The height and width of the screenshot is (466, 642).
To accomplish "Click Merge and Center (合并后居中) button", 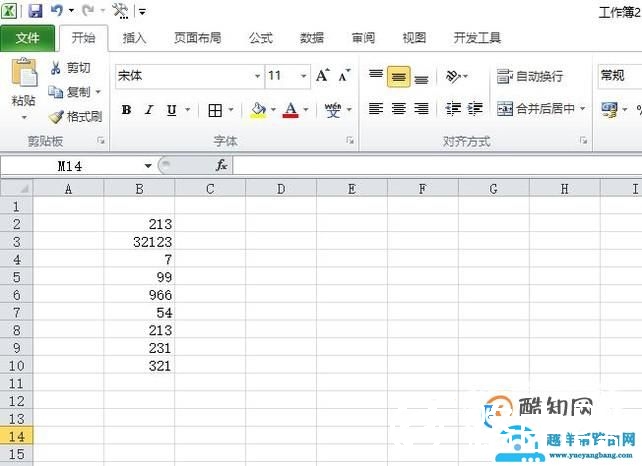I will (x=536, y=109).
